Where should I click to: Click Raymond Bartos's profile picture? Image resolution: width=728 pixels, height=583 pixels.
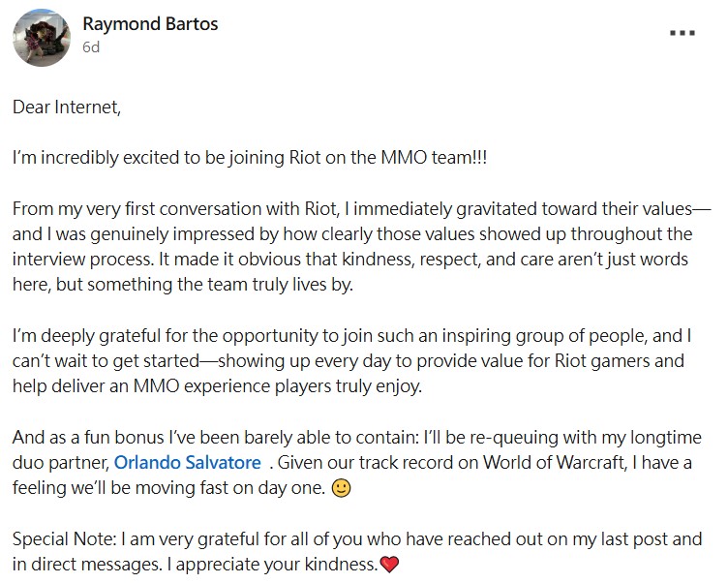point(40,36)
